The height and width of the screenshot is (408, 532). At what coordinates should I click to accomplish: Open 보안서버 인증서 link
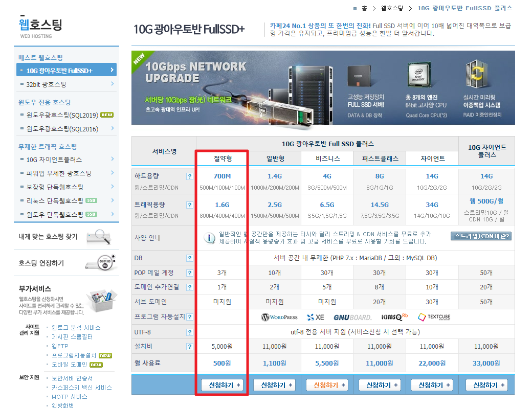[72, 378]
